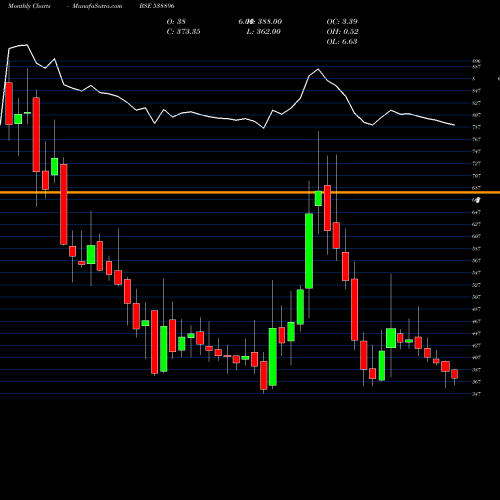Click the 567 price axis label
Viewport: 500px width, 500px height.
(x=476, y=261)
